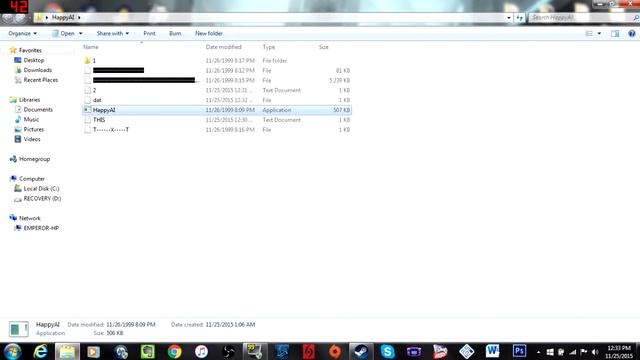Click Burn in the toolbar
The width and height of the screenshot is (640, 360).
pyautogui.click(x=175, y=33)
